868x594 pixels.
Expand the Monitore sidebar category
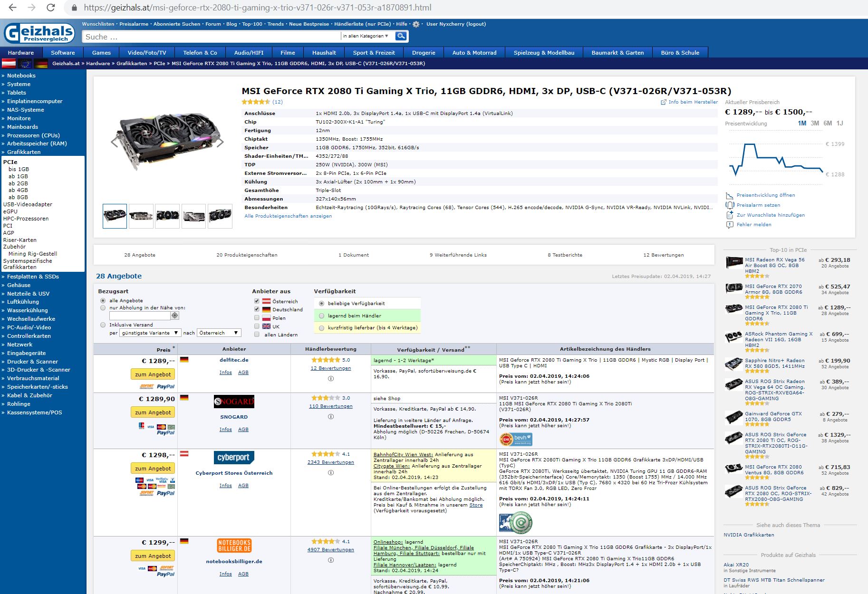coord(19,118)
